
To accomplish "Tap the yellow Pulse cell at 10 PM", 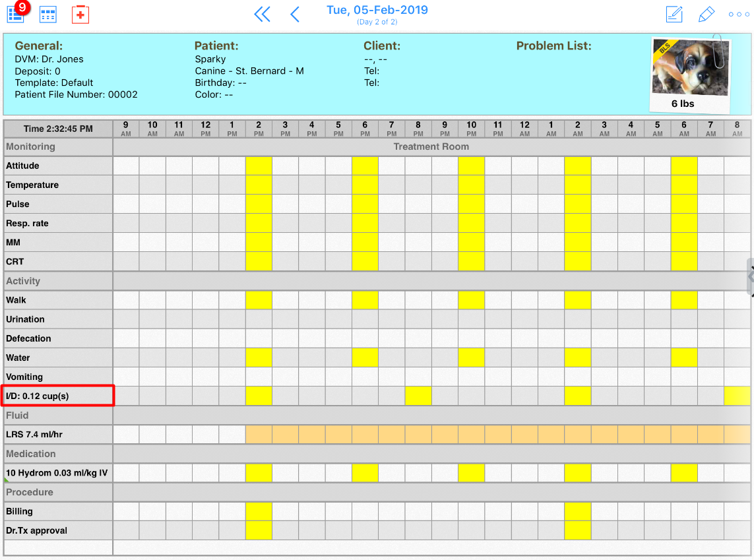I will click(x=471, y=204).
